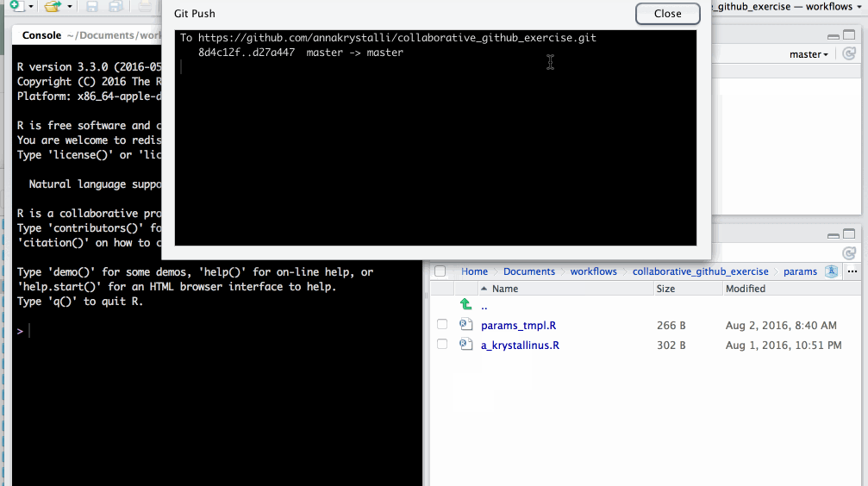
Task: Click the R project directory icon
Action: tap(831, 271)
